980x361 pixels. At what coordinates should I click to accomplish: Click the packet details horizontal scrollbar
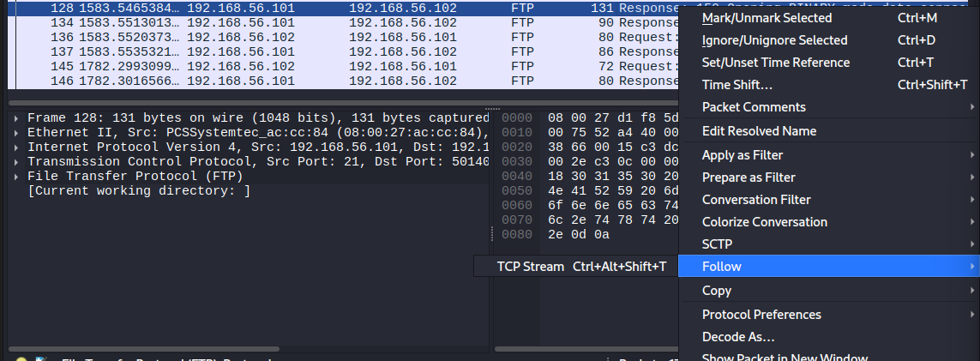[x=146, y=350]
